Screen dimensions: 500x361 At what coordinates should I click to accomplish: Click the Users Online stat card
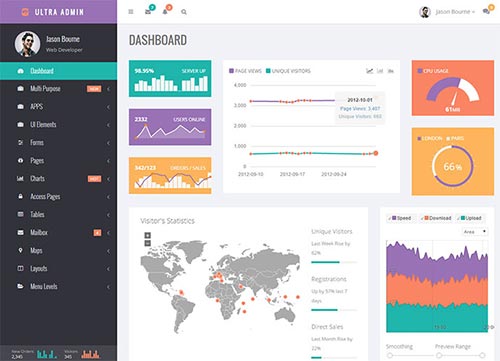click(170, 127)
